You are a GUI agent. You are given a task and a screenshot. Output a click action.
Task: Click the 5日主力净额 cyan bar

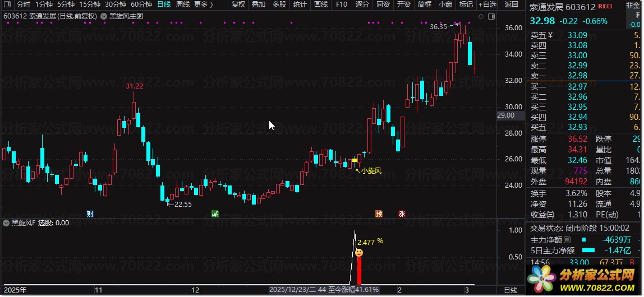[x=588, y=250]
